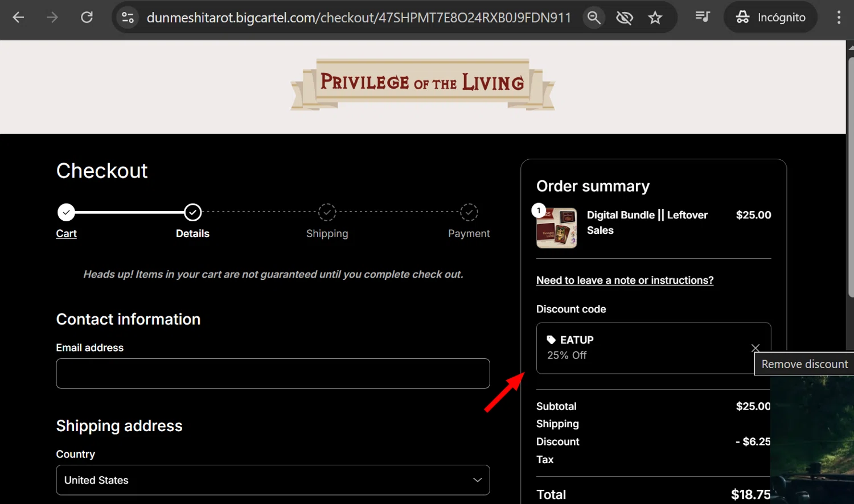Reload the checkout page
The image size is (854, 504).
coord(87,18)
